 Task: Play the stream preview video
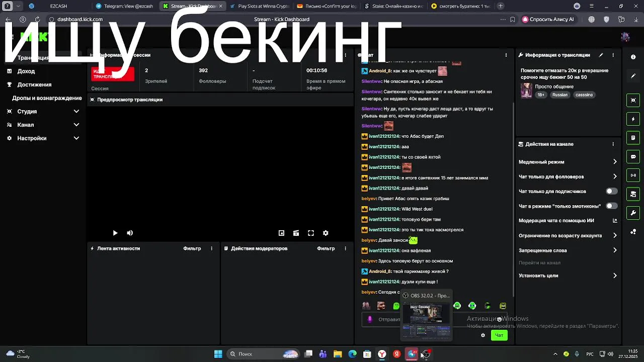115,233
